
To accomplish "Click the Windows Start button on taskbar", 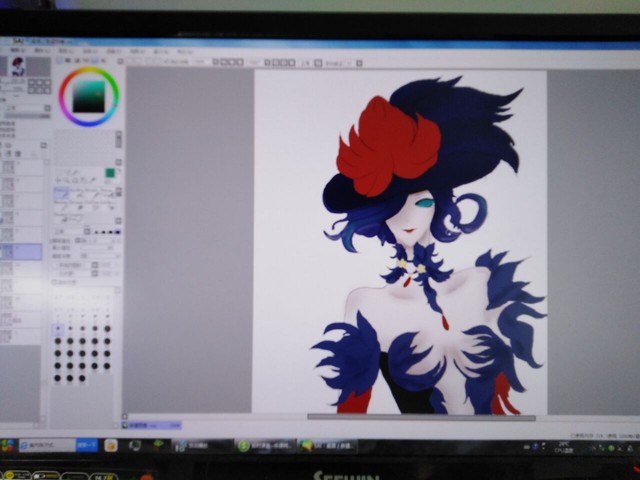I will coord(8,445).
